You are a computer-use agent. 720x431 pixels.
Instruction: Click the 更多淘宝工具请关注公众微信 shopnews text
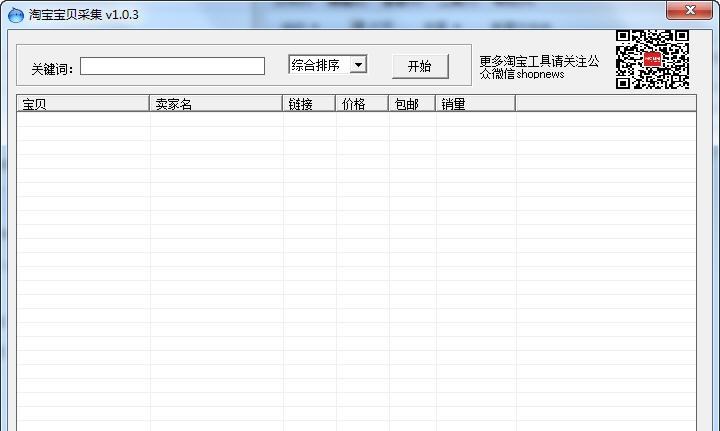tap(539, 67)
